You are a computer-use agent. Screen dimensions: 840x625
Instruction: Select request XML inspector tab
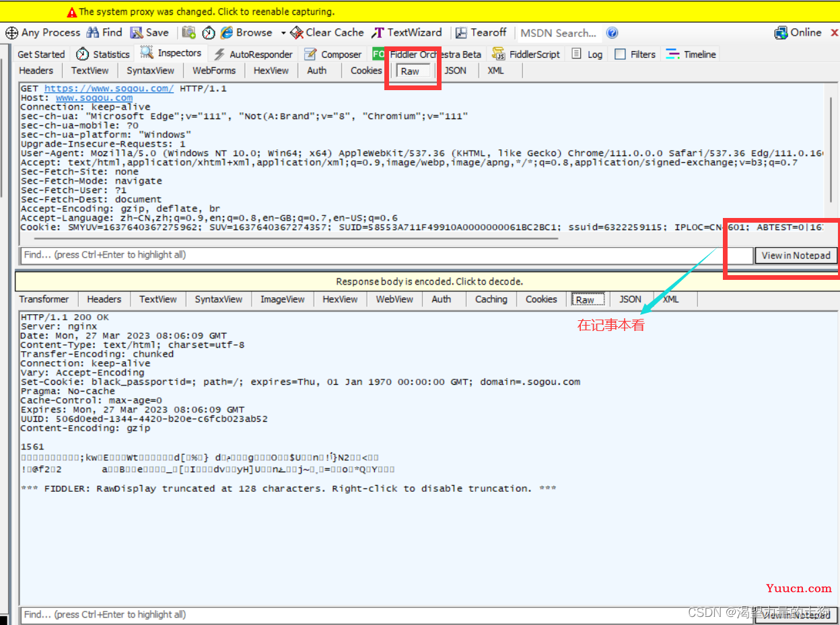pyautogui.click(x=496, y=71)
